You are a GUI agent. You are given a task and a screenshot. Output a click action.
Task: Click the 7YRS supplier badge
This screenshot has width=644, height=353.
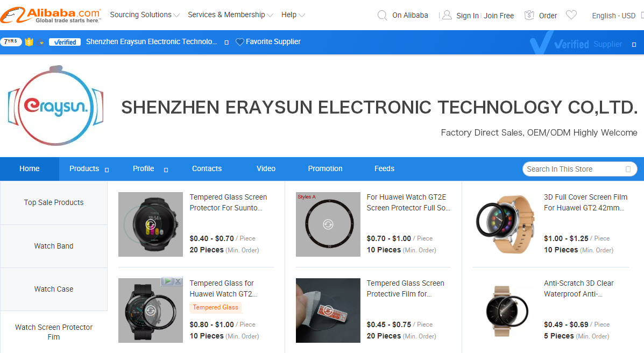(x=11, y=41)
